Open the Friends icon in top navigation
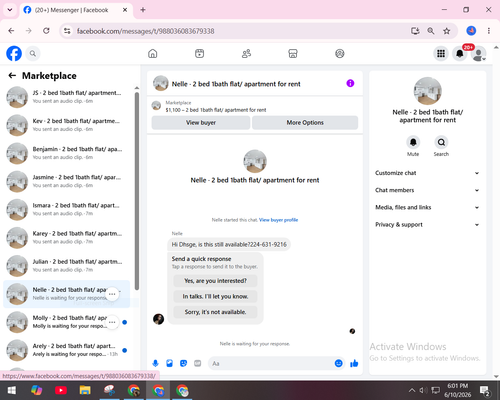 (246, 53)
